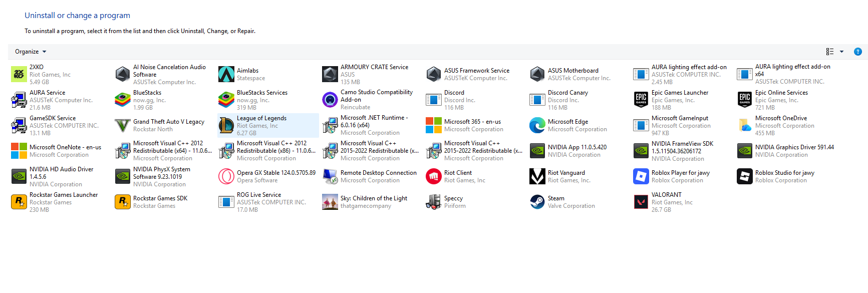
Task: Select the Riot Client icon
Action: pos(434,176)
